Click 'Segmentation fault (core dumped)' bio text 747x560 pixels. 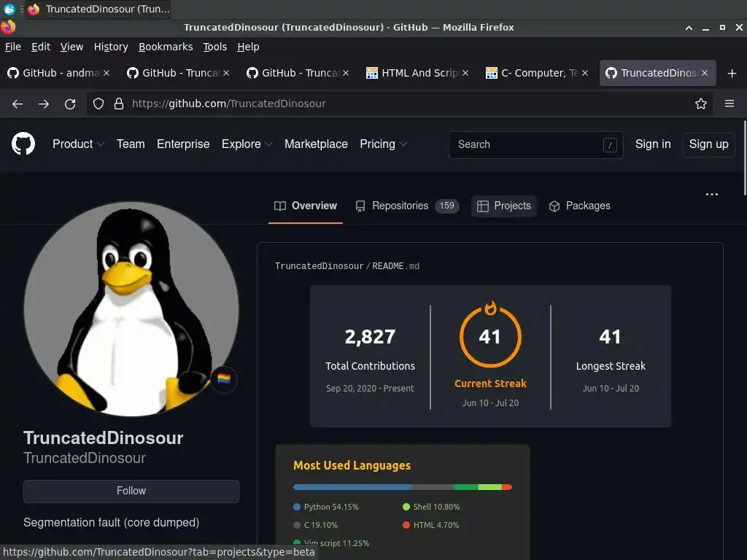coord(111,522)
